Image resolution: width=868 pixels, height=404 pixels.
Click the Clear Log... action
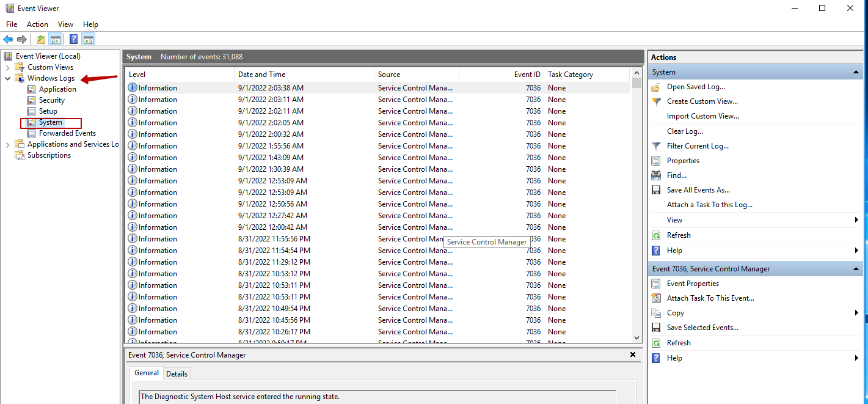685,131
